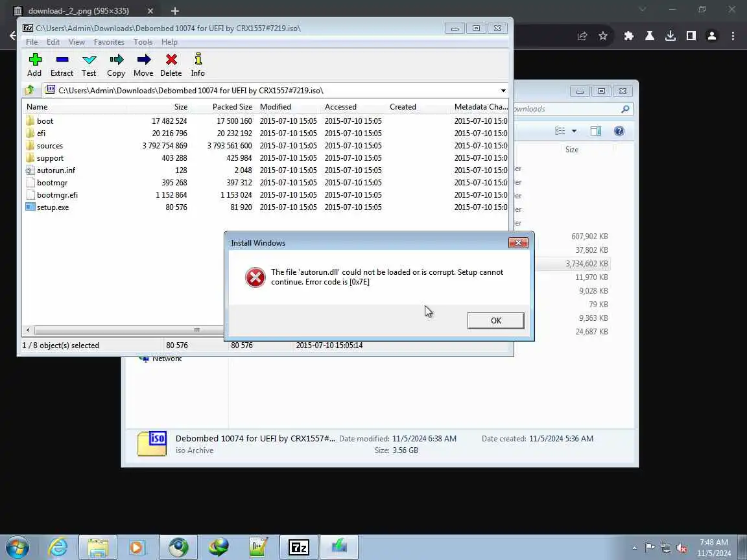Open Explorer help question-mark icon
The height and width of the screenshot is (560, 747).
pyautogui.click(x=619, y=131)
